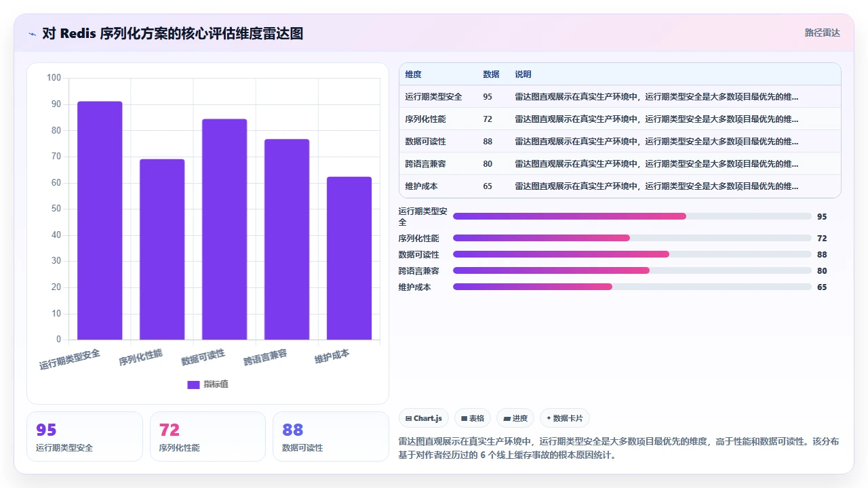Click the 运行期类型安全 progress bar
The height and width of the screenshot is (488, 868).
coord(632,216)
